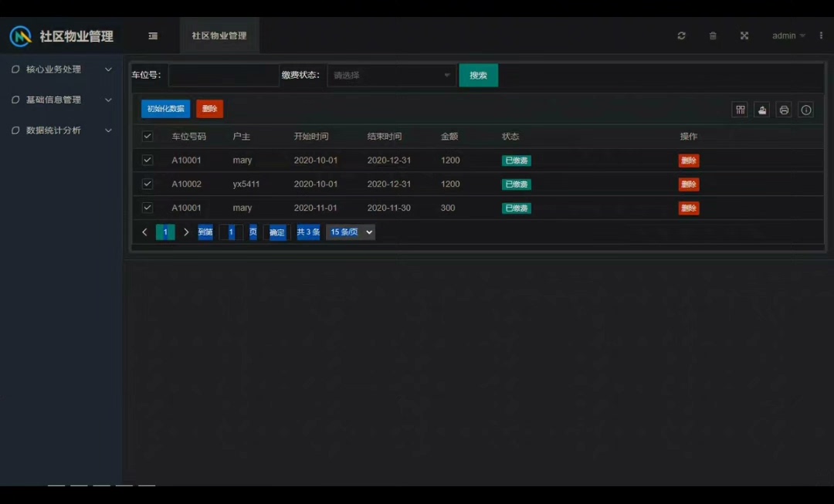Uncheck the A10001 2020-10-01 row checkbox
The width and height of the screenshot is (834, 504).
(x=147, y=160)
